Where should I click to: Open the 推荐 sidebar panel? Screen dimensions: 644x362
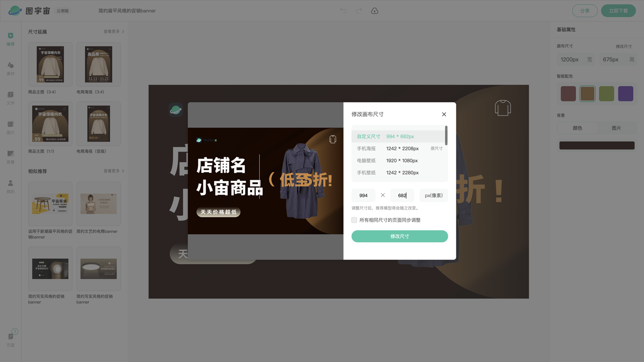tap(10, 39)
